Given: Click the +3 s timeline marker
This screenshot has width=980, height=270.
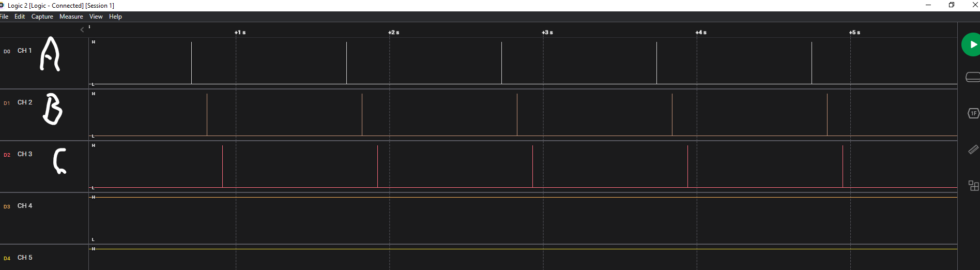Looking at the screenshot, I should point(547,32).
